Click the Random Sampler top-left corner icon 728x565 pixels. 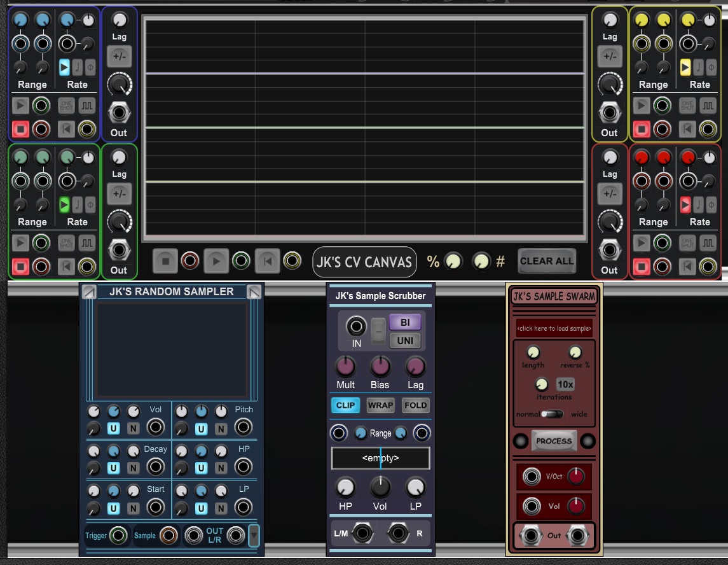pos(89,292)
